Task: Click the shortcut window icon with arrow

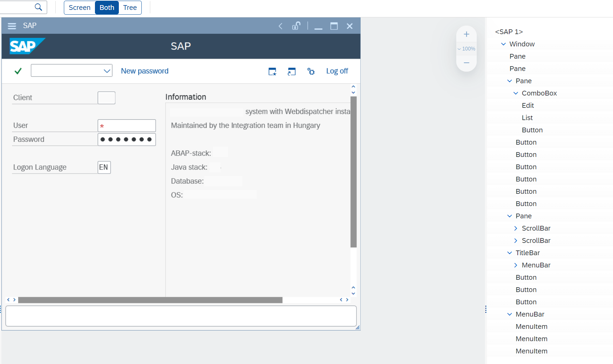Action: [291, 71]
